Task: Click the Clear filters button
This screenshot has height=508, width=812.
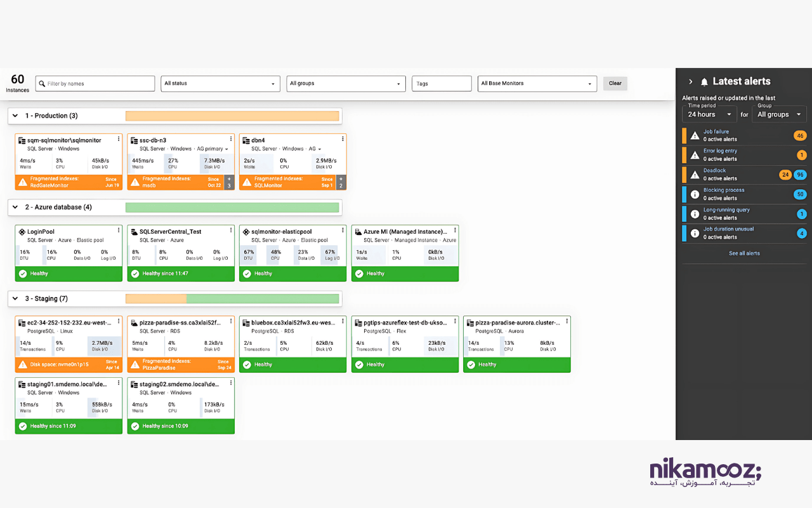Action: point(615,83)
